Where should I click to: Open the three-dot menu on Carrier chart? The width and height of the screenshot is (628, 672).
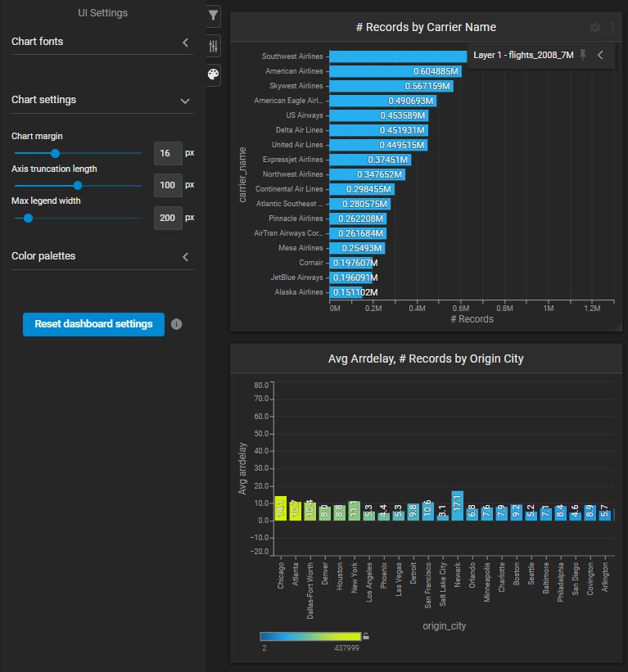click(612, 27)
